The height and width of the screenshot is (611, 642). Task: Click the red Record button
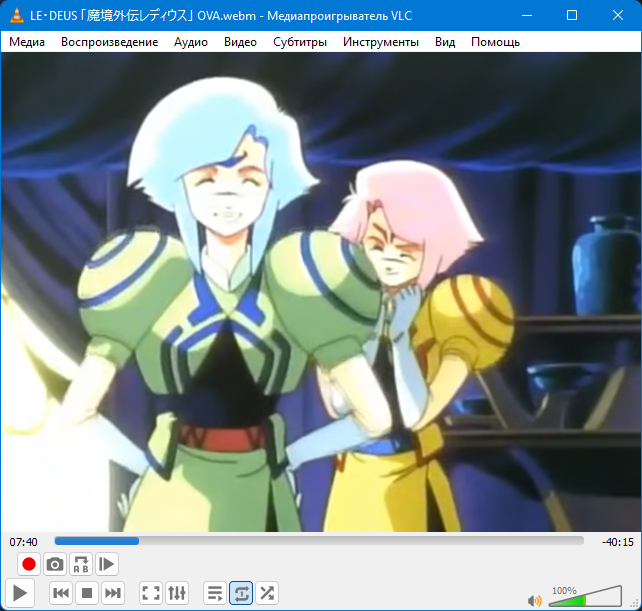(x=29, y=564)
